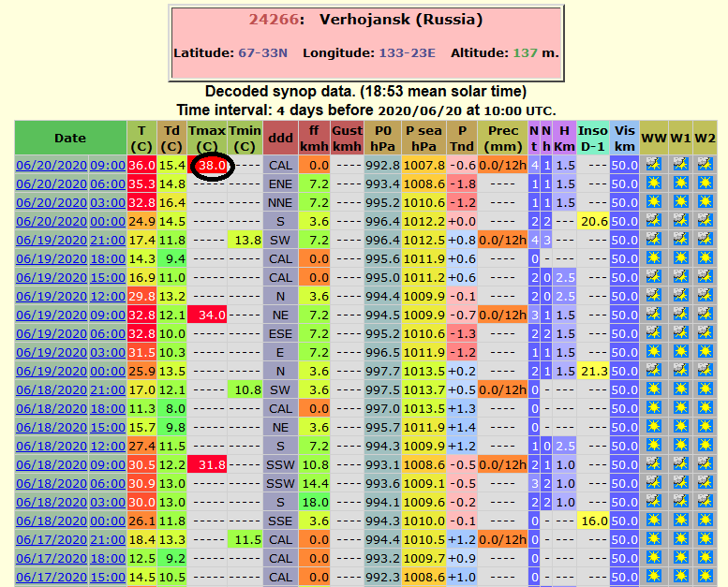Open the 06/19/2020 15:00 date link
728x587 pixels.
tap(70, 277)
